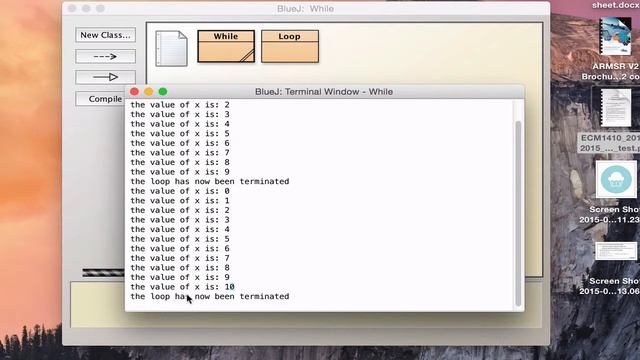The width and height of the screenshot is (640, 360).
Task: Close the BlueJ Terminal Window
Action: tap(134, 91)
